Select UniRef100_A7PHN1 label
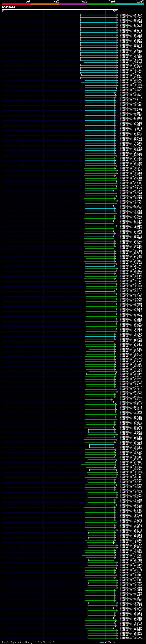 (131, 77)
